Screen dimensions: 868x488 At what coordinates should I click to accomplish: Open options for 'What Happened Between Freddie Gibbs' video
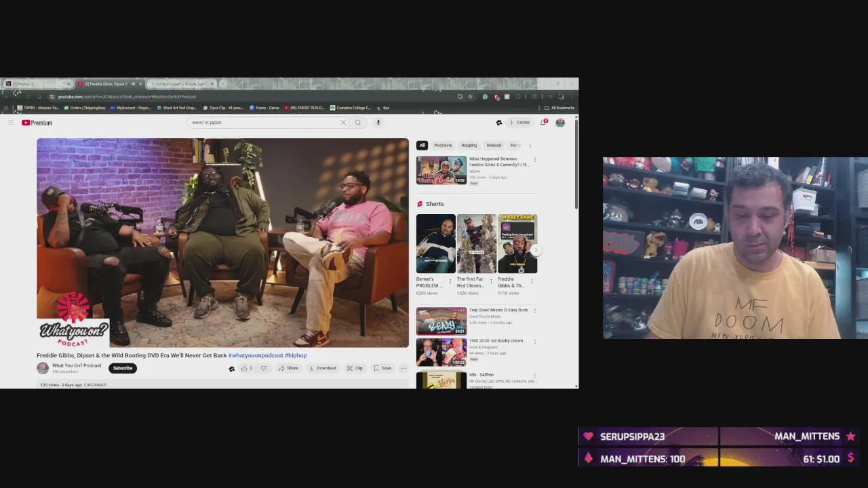click(x=534, y=160)
